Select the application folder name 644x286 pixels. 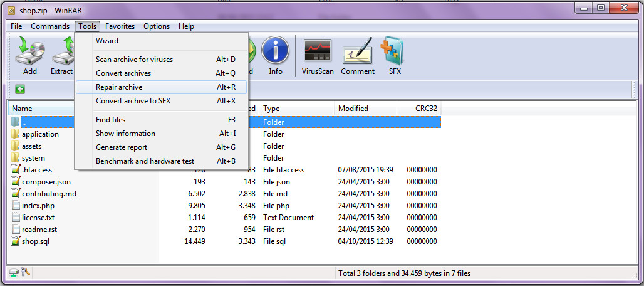[x=40, y=134]
